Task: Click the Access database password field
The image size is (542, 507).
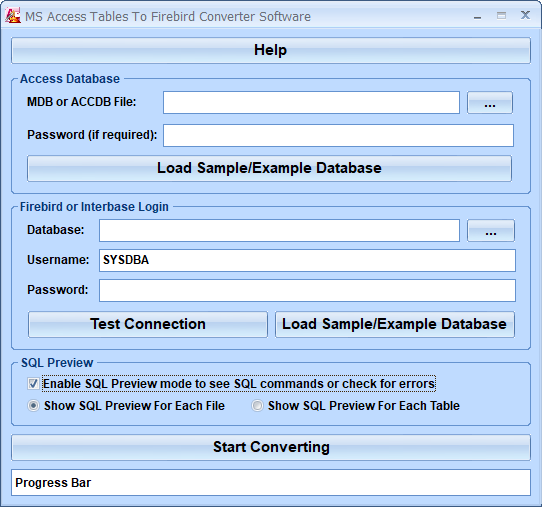Action: 338,135
